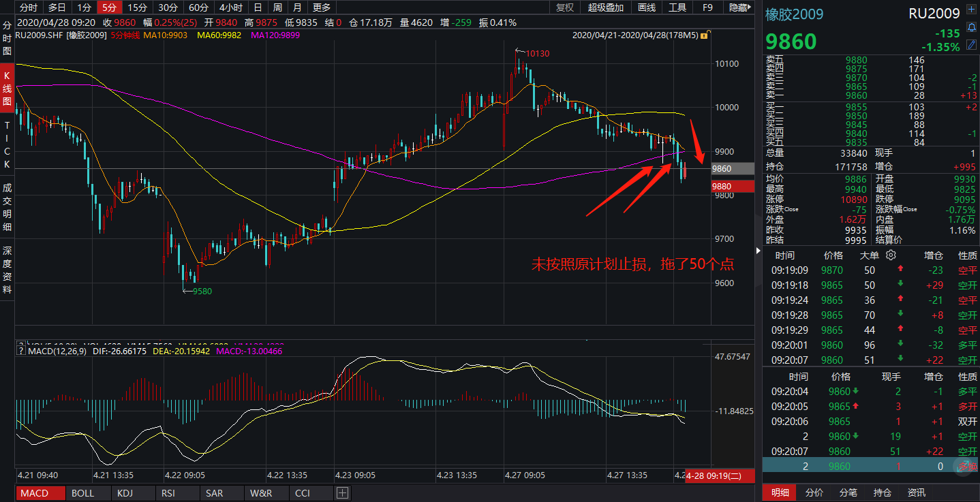The height and width of the screenshot is (502, 980).
Task: Switch to 明细 detail tab
Action: click(780, 492)
